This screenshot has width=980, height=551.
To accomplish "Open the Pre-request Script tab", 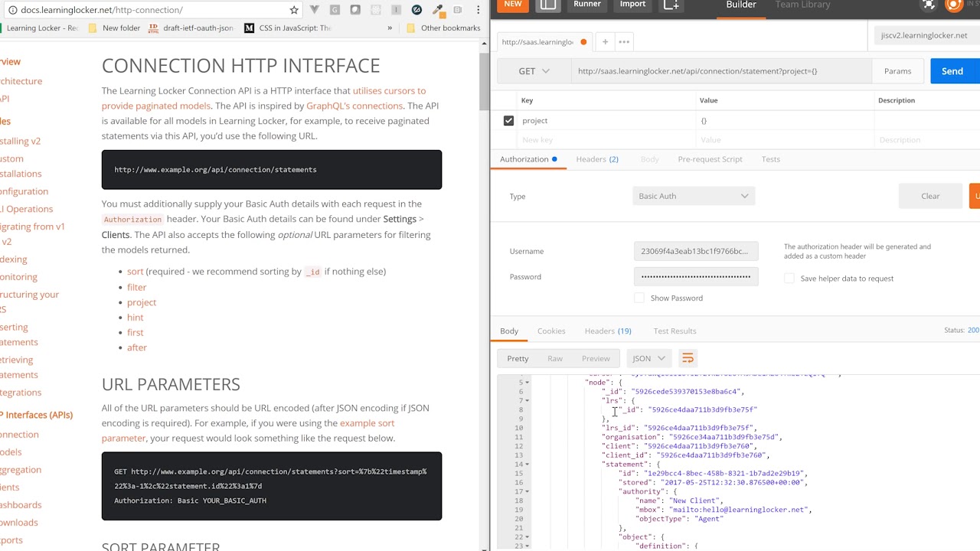I will 710,159.
